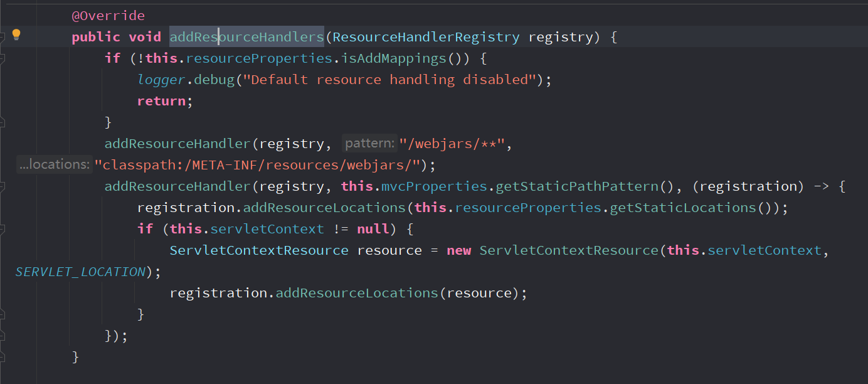Click resourceProperties on the getStaticLocations line
868x384 pixels.
528,208
